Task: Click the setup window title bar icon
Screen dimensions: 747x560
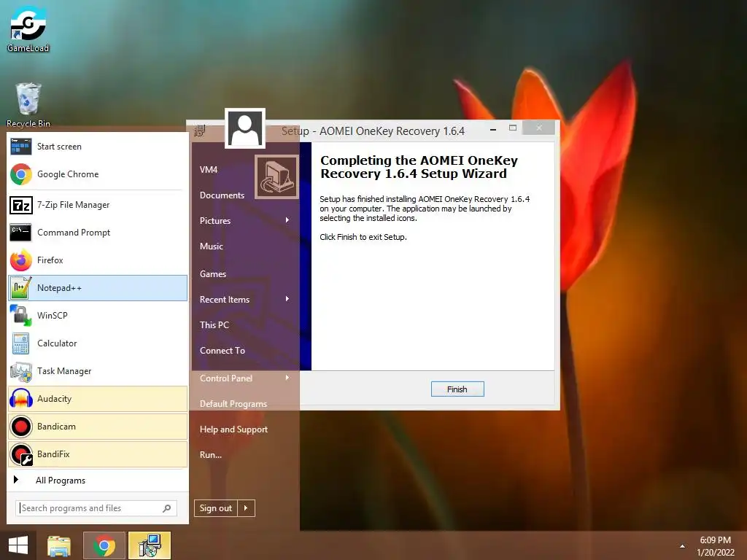Action: [200, 131]
